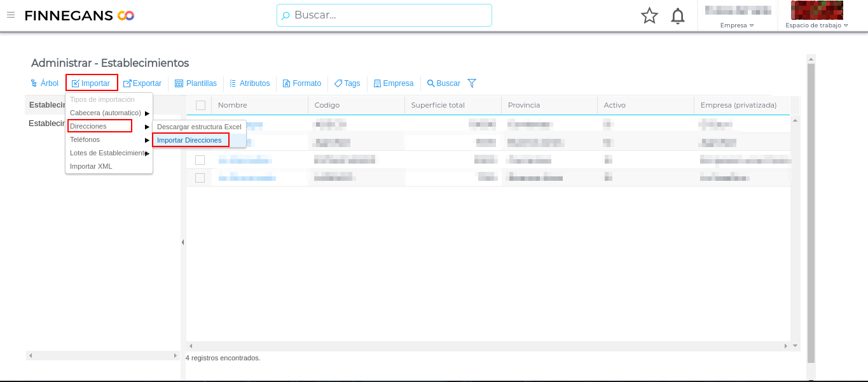Tick the fourth row's checkbox
The width and height of the screenshot is (868, 382).
(x=200, y=178)
